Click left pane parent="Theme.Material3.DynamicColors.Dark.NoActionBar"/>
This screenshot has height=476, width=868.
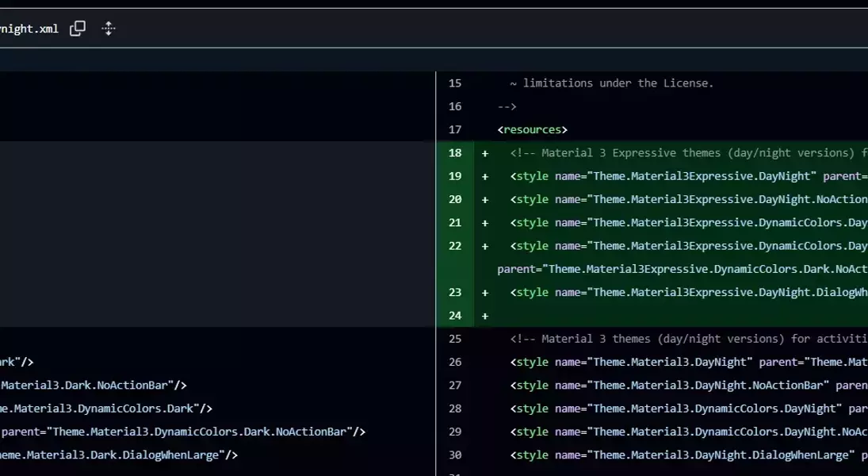pos(183,432)
